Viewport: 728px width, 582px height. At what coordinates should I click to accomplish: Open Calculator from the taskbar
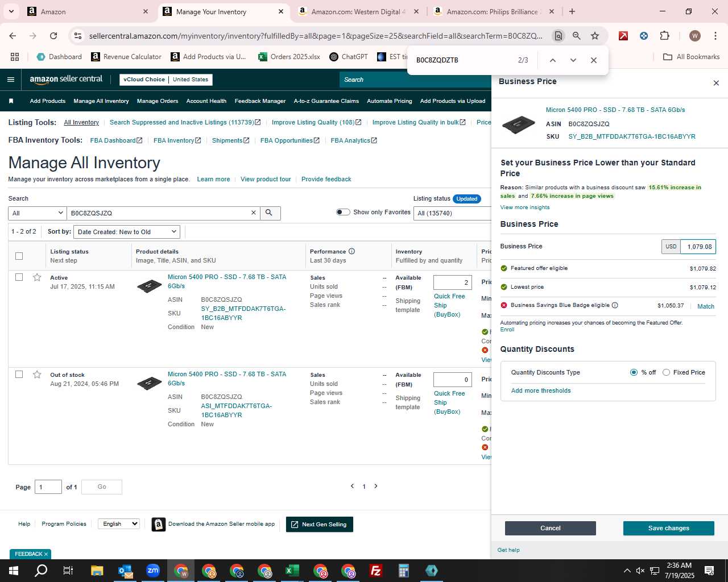pyautogui.click(x=404, y=571)
